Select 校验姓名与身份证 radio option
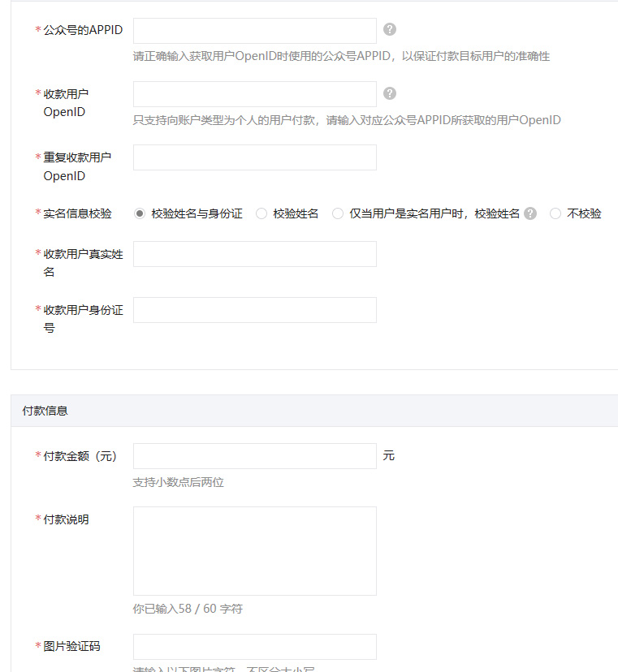Screen dimensions: 618x672 (x=140, y=213)
